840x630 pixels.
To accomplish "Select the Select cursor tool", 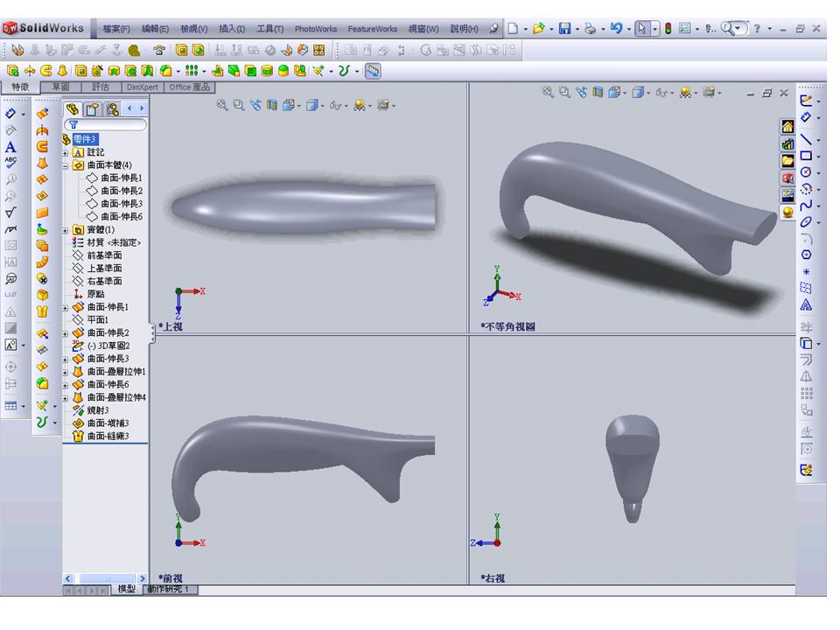I will click(641, 28).
